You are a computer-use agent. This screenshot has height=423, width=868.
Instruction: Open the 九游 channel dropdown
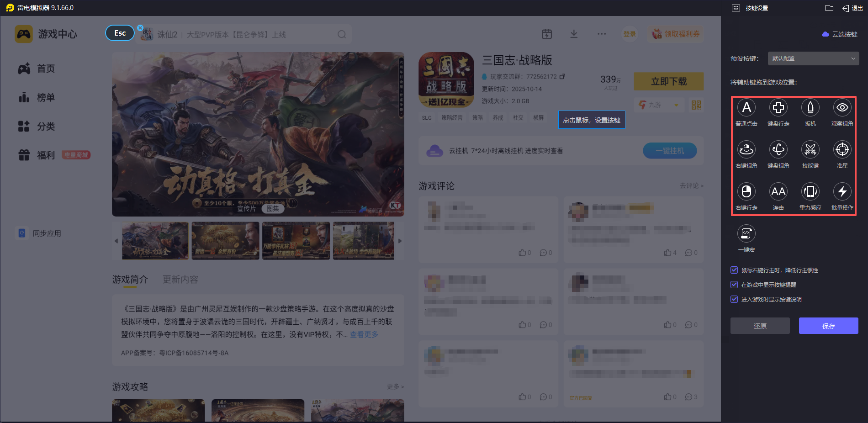pyautogui.click(x=659, y=105)
